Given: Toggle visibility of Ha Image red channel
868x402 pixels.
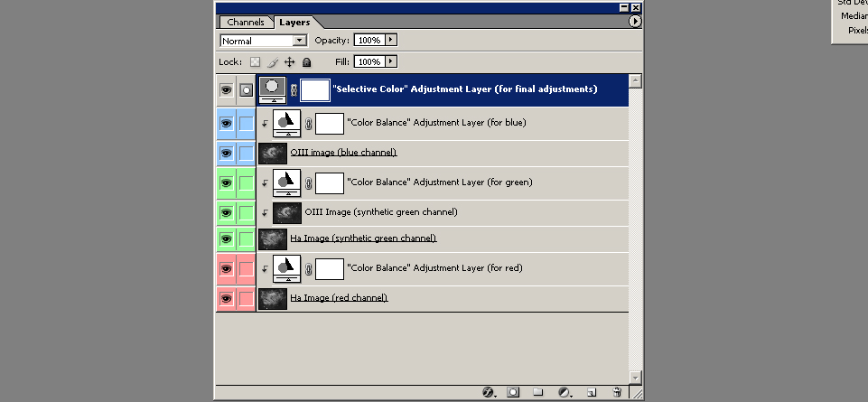Looking at the screenshot, I should click(x=226, y=298).
